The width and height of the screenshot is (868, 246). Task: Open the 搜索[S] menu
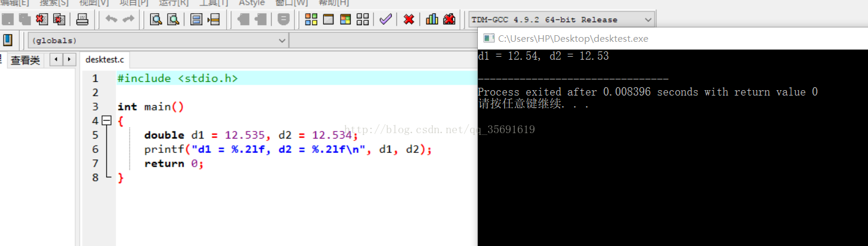(54, 3)
